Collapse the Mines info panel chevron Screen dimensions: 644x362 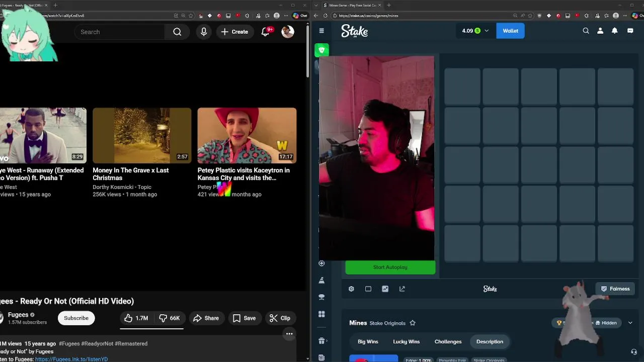tap(630, 323)
